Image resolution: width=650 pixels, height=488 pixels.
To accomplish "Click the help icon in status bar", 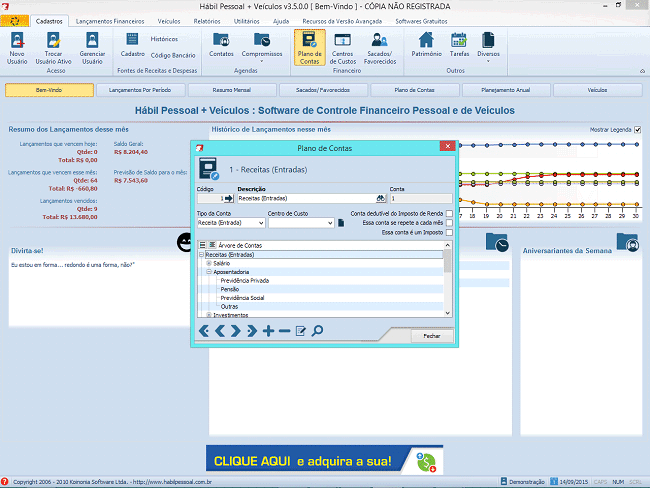I will point(5,481).
